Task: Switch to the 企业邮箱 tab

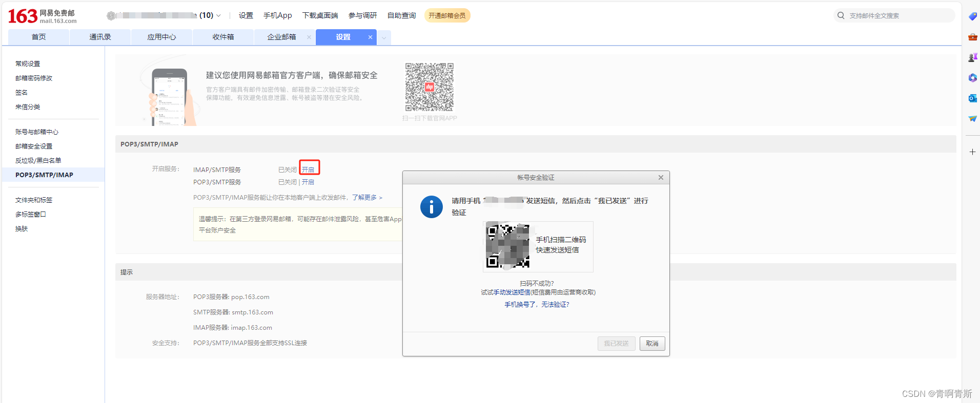Action: pyautogui.click(x=281, y=37)
